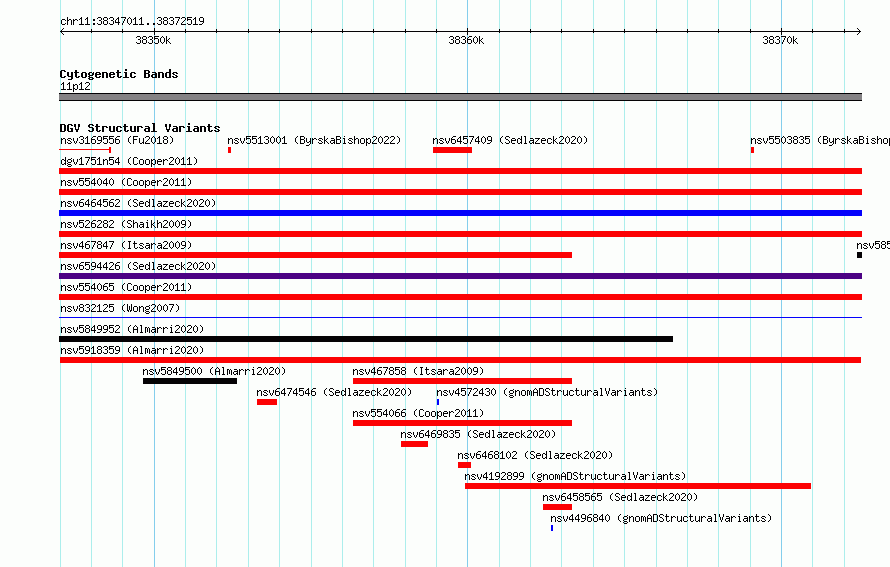The height and width of the screenshot is (567, 890).
Task: Click the left arrow end of ruler
Action: point(62,31)
